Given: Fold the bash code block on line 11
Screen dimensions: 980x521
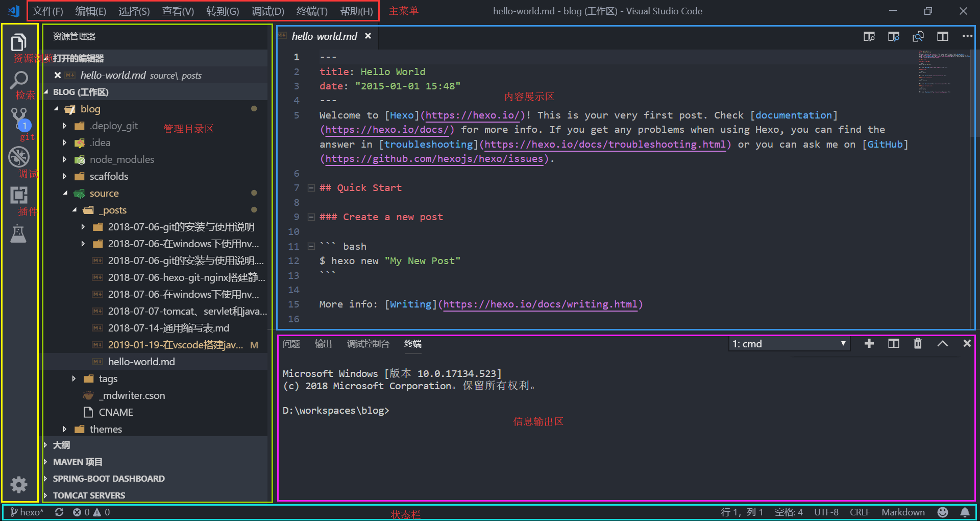Looking at the screenshot, I should [311, 246].
